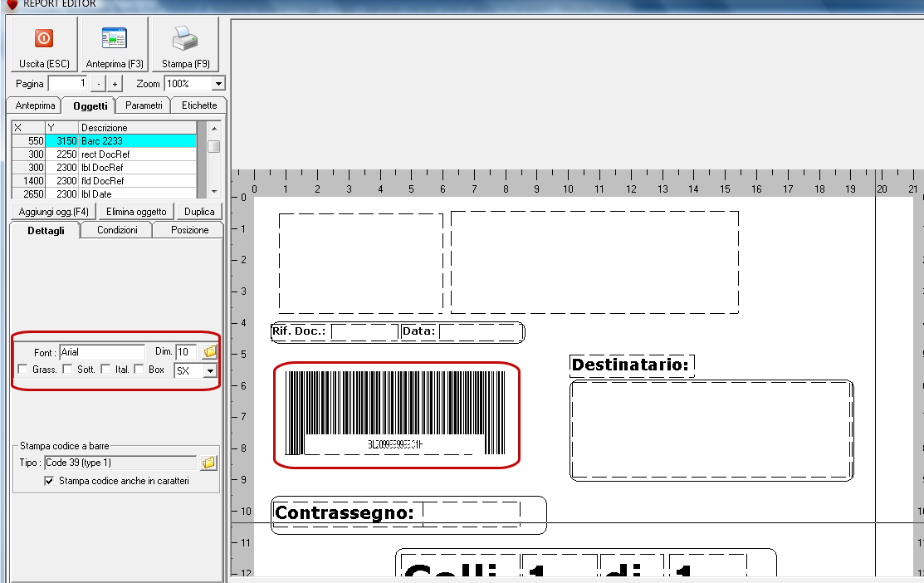Open font chooser folder icon next to Dim.
This screenshot has width=924, height=583.
pos(210,352)
